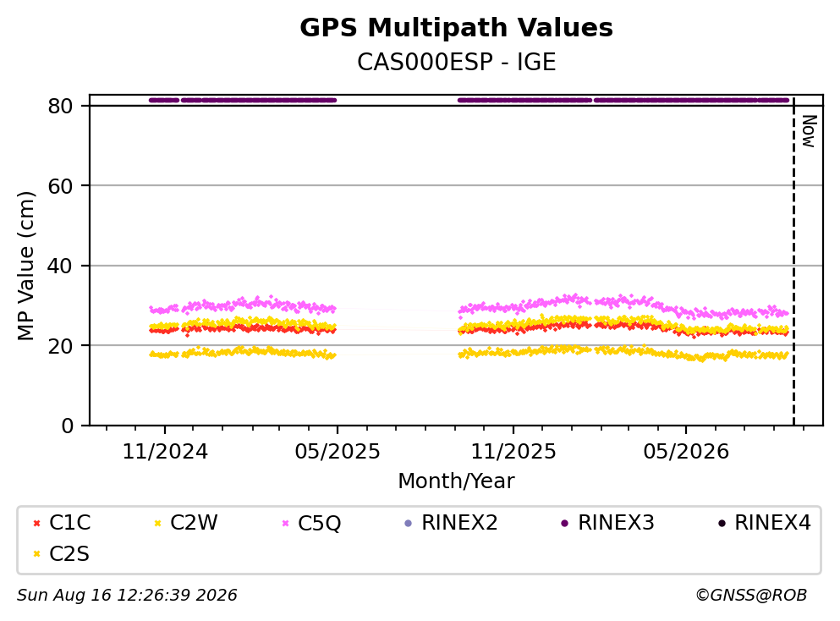Image resolution: width=840 pixels, height=621 pixels.
Task: Select the C5Q legend label
Action: click(x=319, y=523)
